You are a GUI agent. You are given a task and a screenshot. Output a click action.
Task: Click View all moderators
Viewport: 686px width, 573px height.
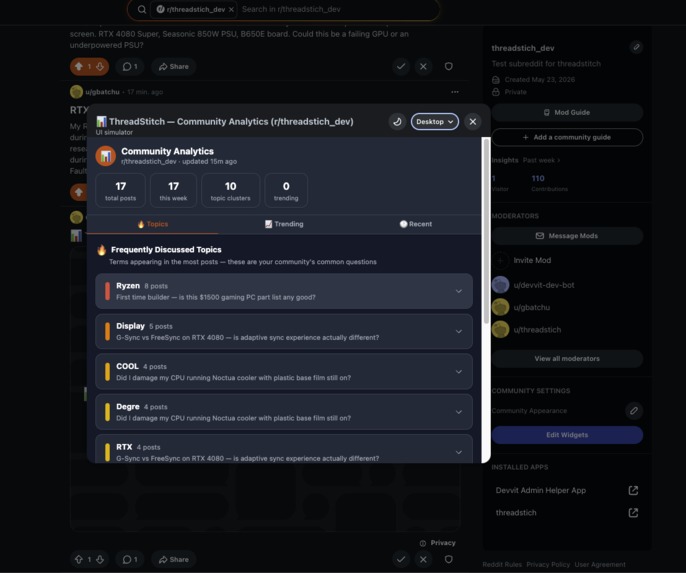567,359
